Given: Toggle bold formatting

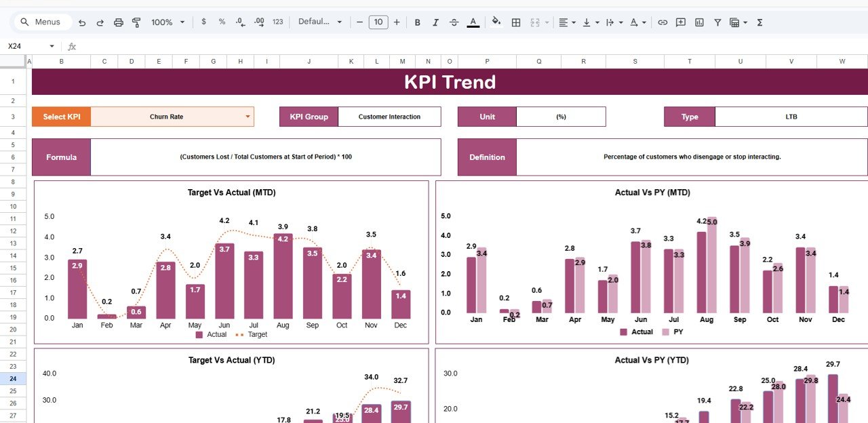Looking at the screenshot, I should pos(417,22).
